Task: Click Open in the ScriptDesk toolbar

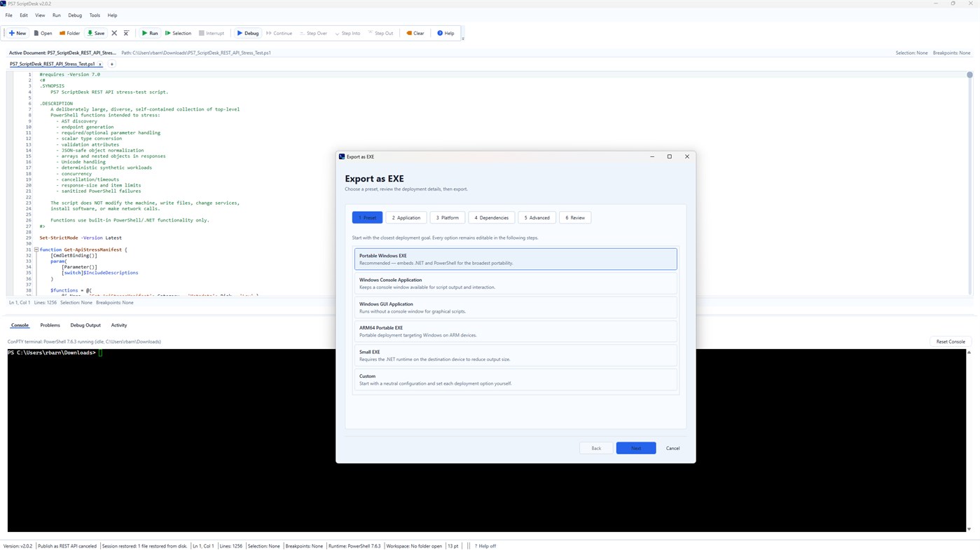Action: click(x=43, y=33)
